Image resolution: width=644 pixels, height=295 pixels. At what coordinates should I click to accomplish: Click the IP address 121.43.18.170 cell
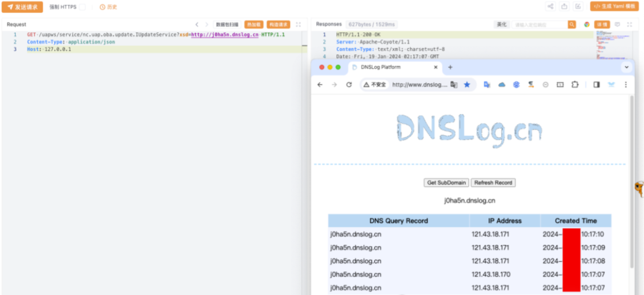491,274
